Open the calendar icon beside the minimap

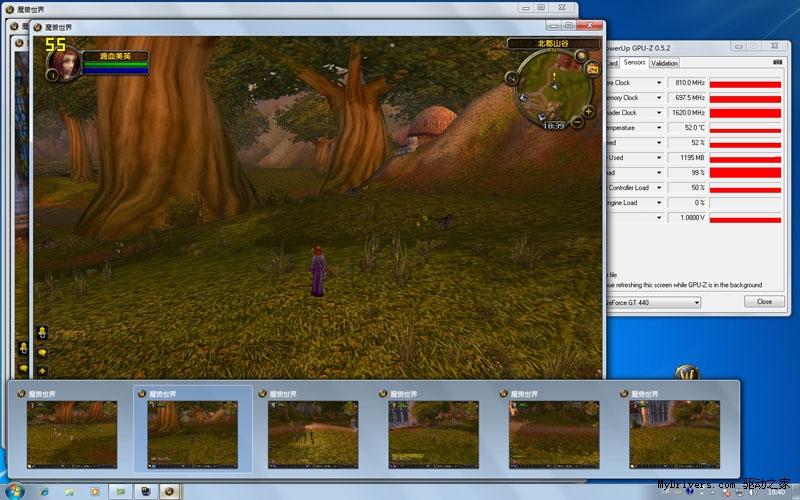[592, 68]
